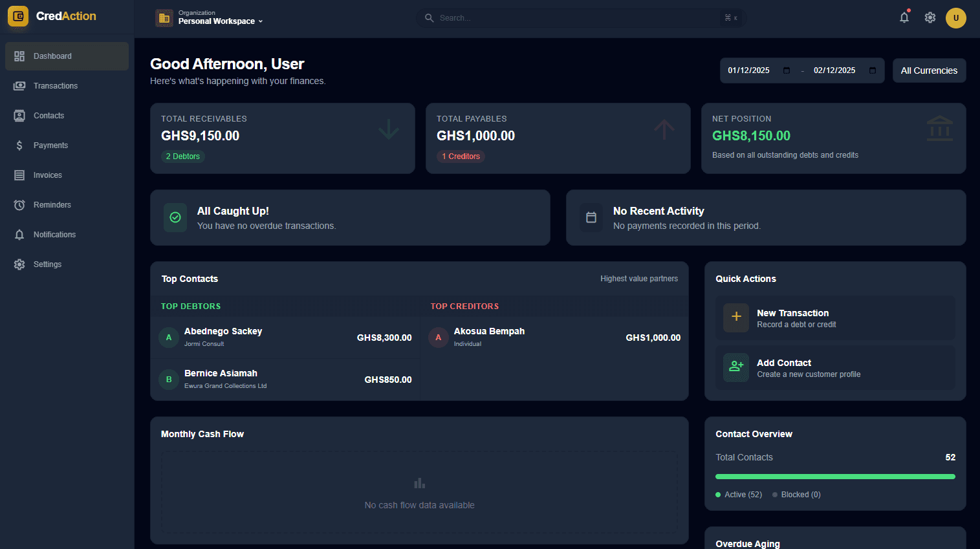This screenshot has height=549, width=980.
Task: Click the green Active contacts progress bar
Action: 834,477
